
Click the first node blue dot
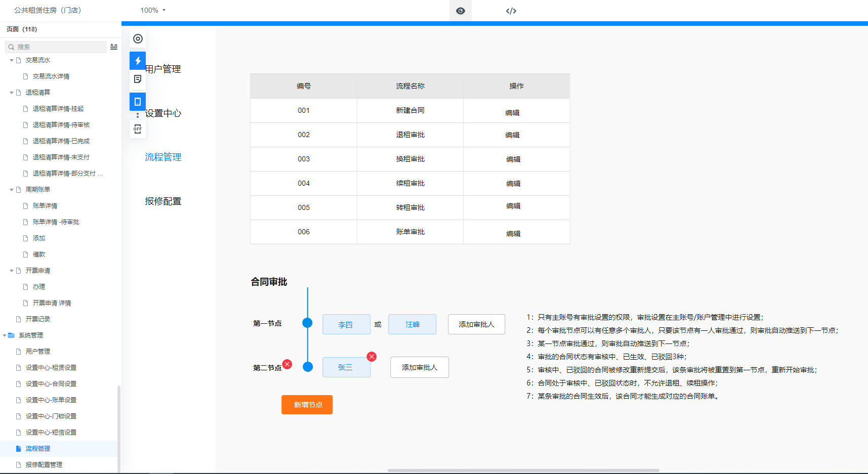(x=307, y=323)
